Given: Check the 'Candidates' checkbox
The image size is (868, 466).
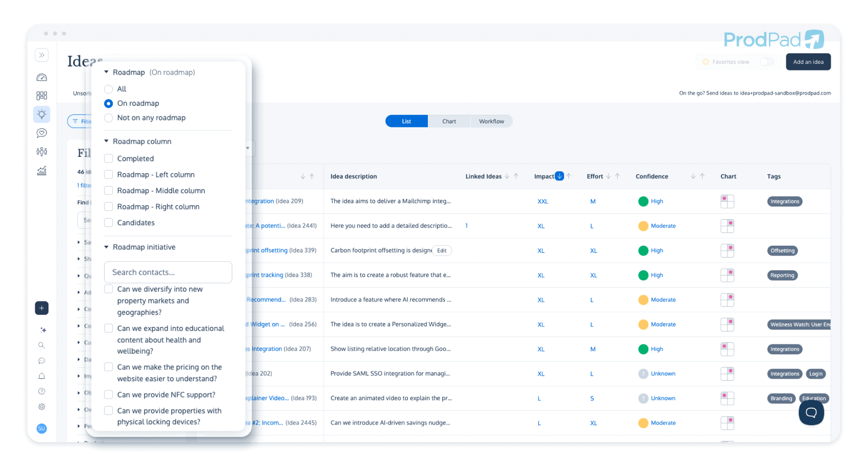Looking at the screenshot, I should point(108,222).
